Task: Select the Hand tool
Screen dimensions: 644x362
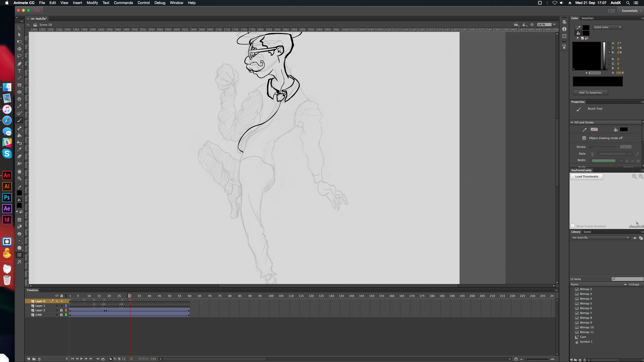Action: tap(19, 171)
